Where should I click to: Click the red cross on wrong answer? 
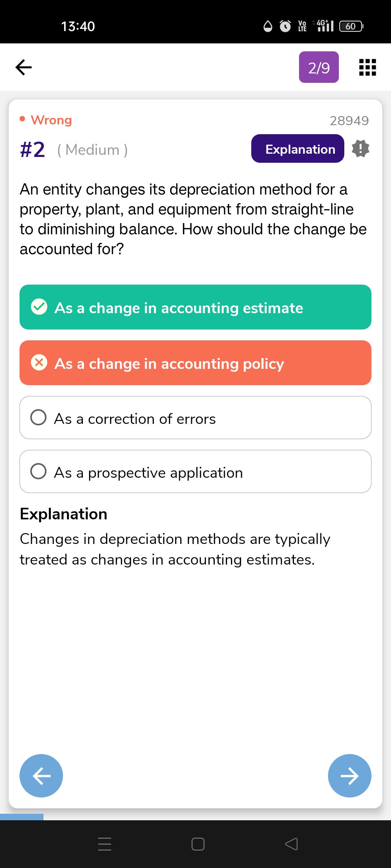coord(39,363)
